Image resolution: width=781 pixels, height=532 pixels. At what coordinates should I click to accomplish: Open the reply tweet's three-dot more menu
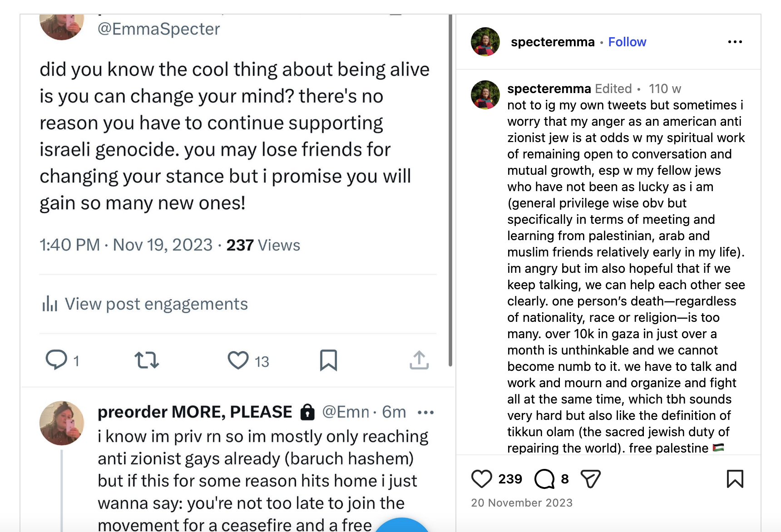(425, 412)
